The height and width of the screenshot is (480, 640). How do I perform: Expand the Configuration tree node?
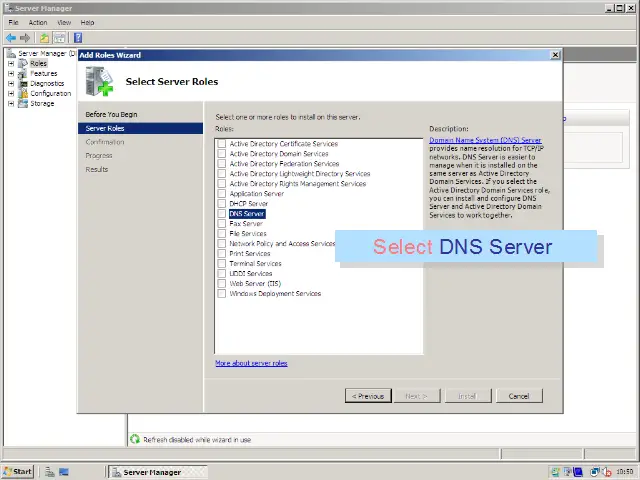pos(11,93)
